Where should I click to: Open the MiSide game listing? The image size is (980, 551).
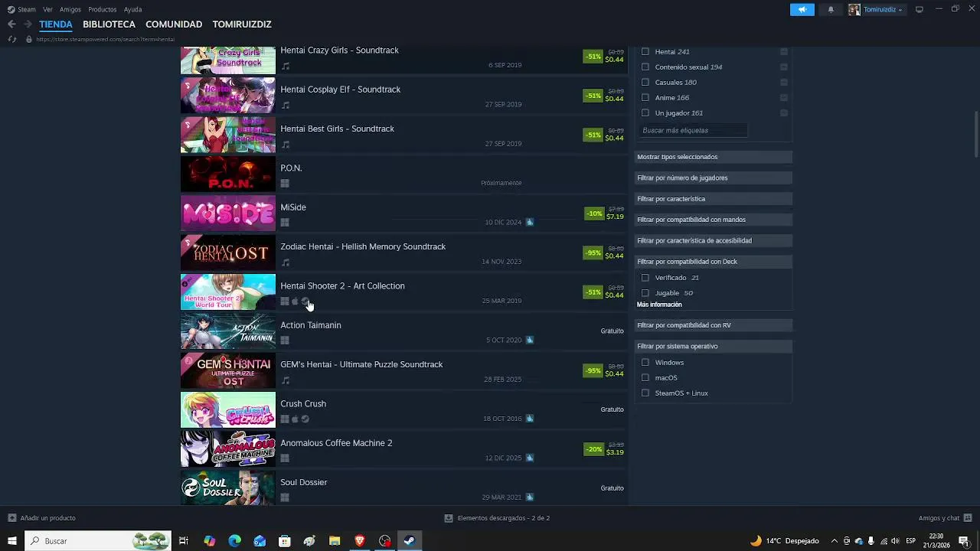[403, 214]
